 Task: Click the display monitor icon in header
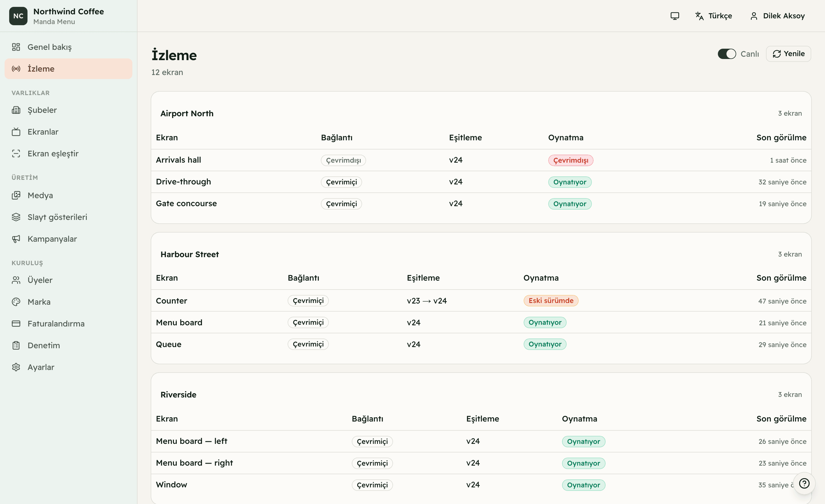(675, 16)
